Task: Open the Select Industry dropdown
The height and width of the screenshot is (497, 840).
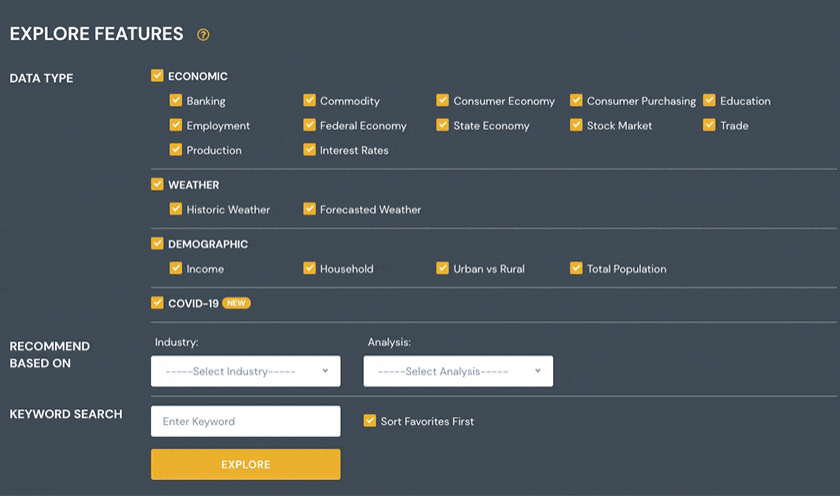Action: click(245, 371)
